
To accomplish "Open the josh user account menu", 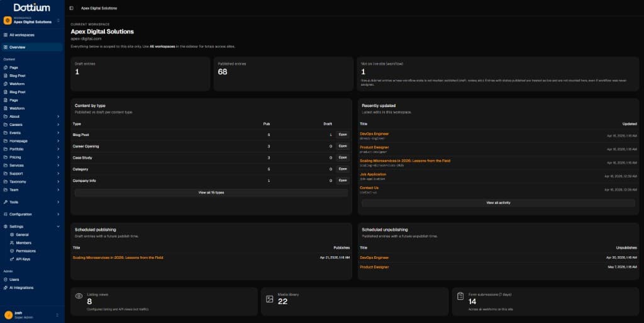I will coord(31,314).
